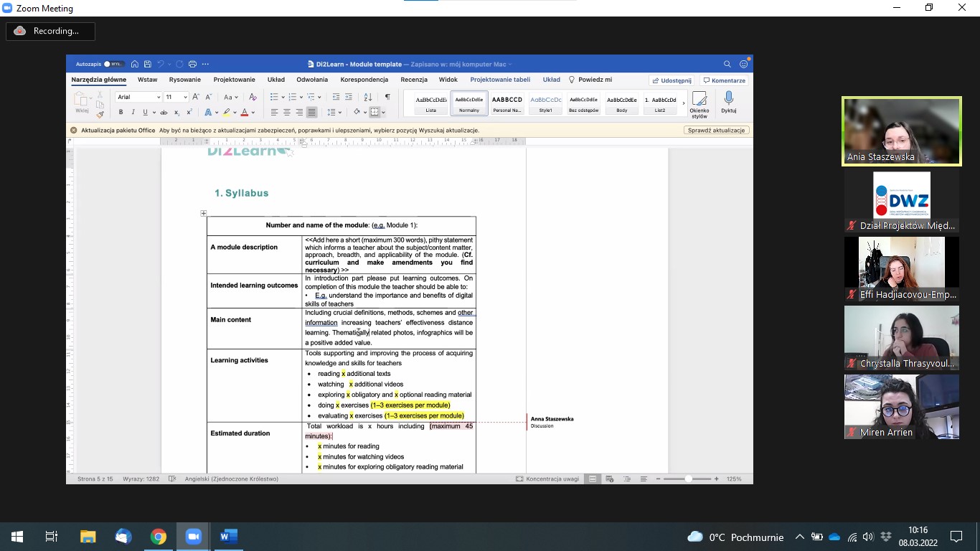This screenshot has width=980, height=551.
Task: Open the more options ellipsis in title bar
Action: (205, 64)
